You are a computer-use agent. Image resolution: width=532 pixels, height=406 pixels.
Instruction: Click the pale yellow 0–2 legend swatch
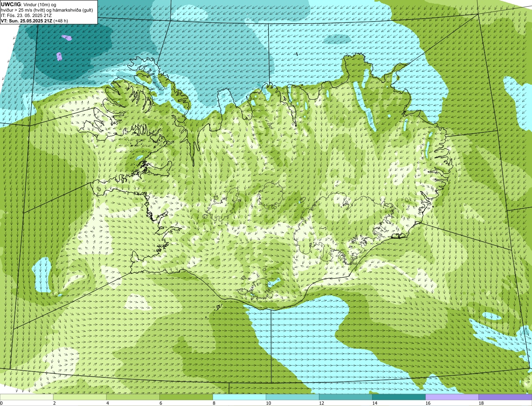tap(27, 397)
